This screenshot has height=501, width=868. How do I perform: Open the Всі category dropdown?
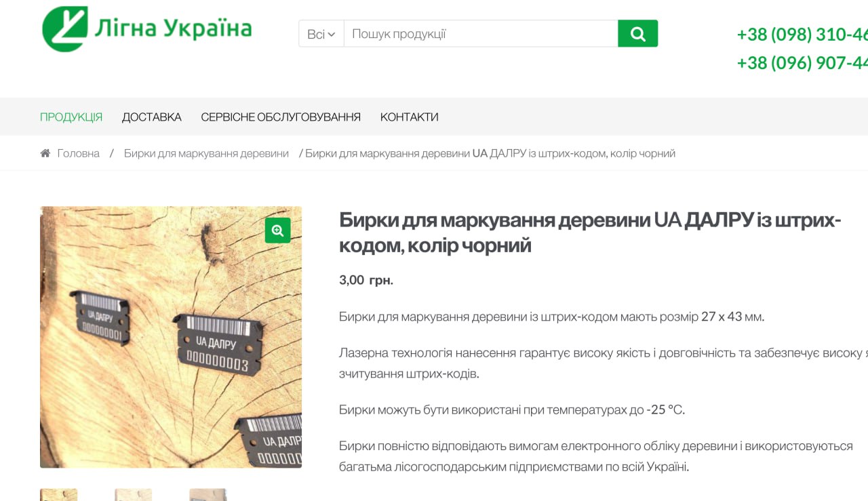321,34
